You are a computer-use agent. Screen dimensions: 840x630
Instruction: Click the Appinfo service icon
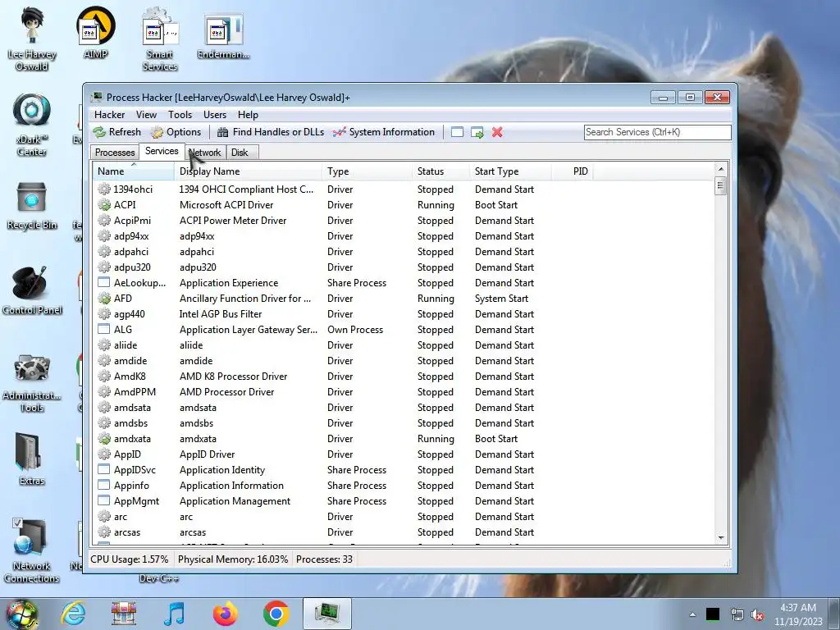click(104, 486)
